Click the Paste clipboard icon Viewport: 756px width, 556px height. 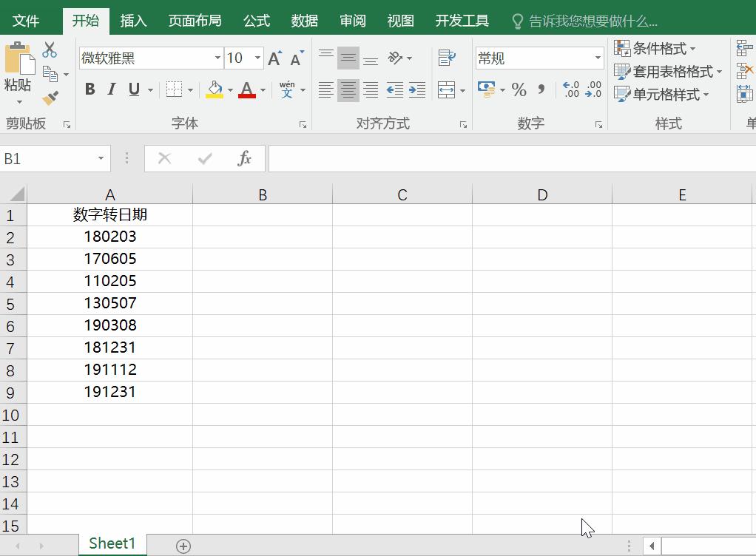click(19, 59)
